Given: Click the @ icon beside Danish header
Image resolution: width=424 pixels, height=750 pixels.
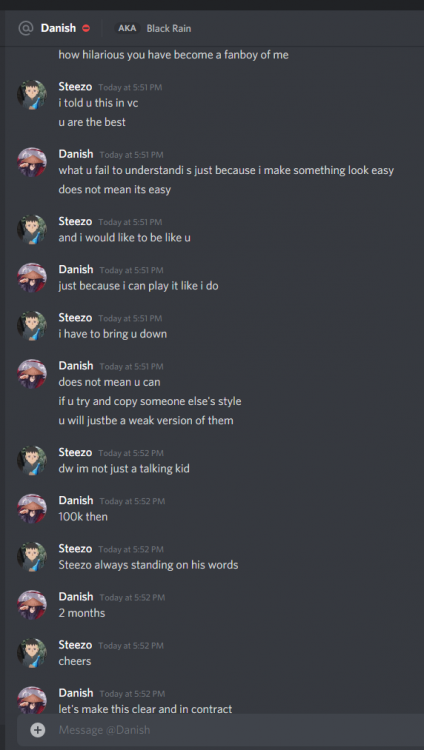Looking at the screenshot, I should [25, 28].
